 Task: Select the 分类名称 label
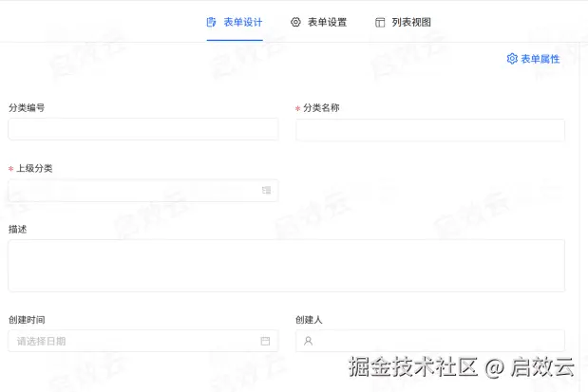coord(321,108)
